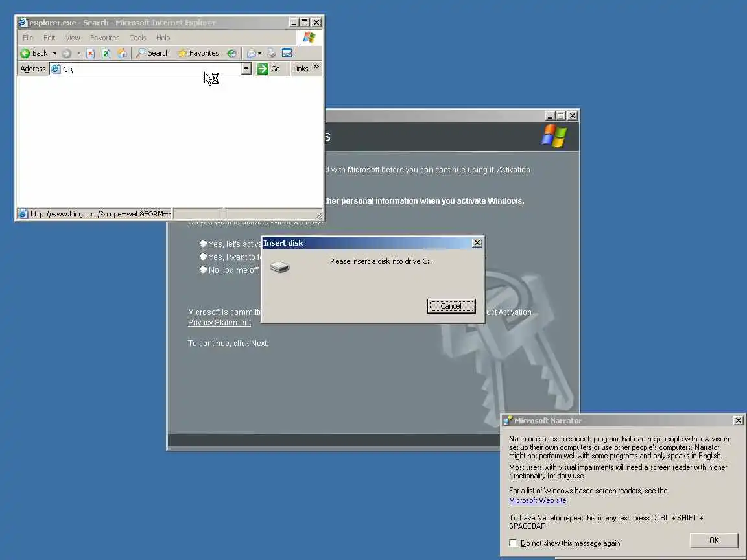Stop loading the page
The image size is (747, 560).
91,53
